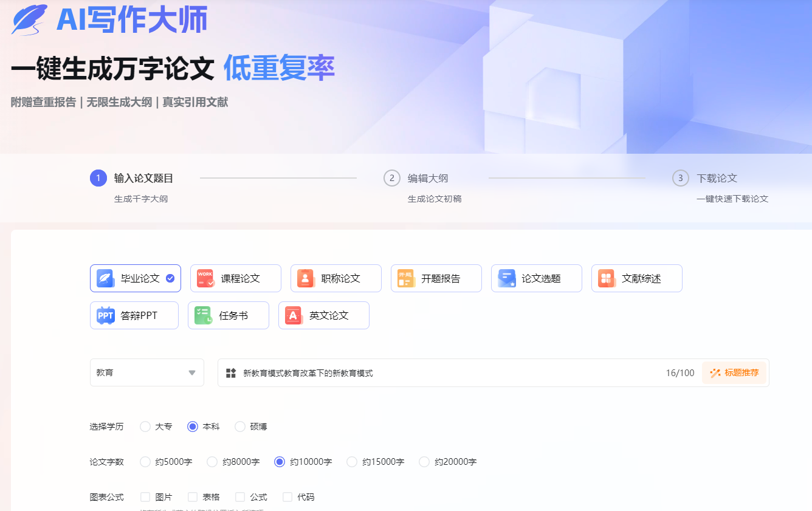The image size is (812, 511).
Task: Switch to 文献综述 type
Action: tap(637, 278)
